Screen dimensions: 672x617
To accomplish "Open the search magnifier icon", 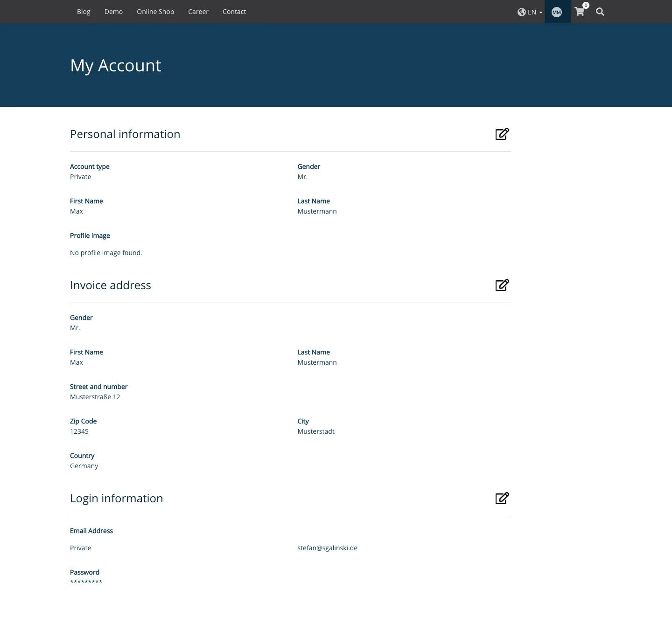I will [x=600, y=12].
